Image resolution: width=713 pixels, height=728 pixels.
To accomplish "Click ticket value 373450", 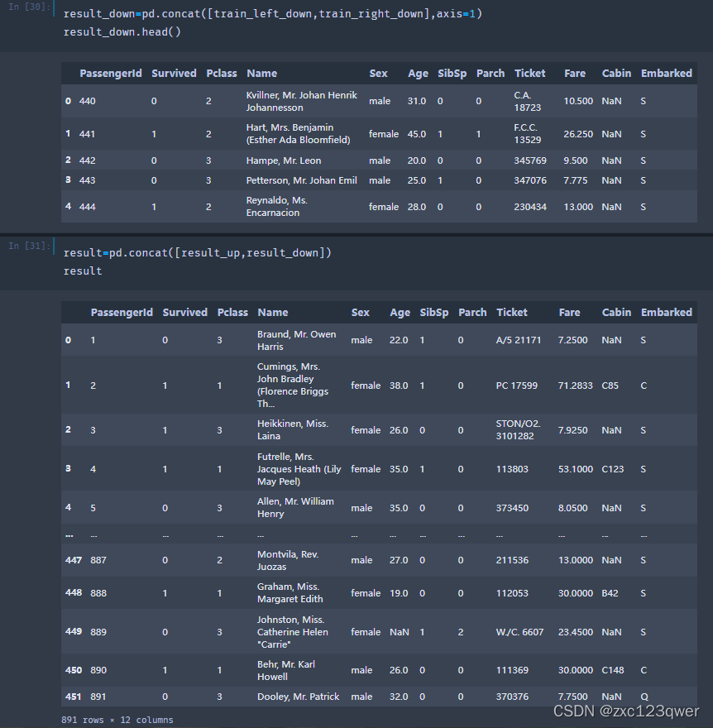I will click(512, 508).
